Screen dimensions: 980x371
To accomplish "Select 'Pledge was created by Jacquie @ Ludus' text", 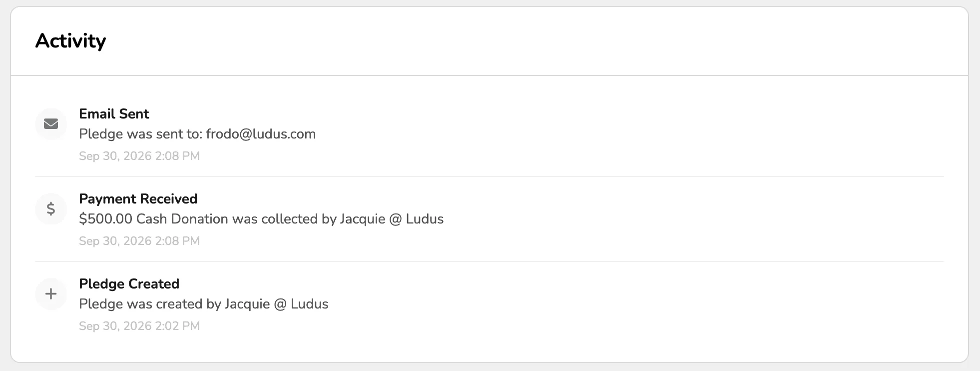I will (x=204, y=304).
